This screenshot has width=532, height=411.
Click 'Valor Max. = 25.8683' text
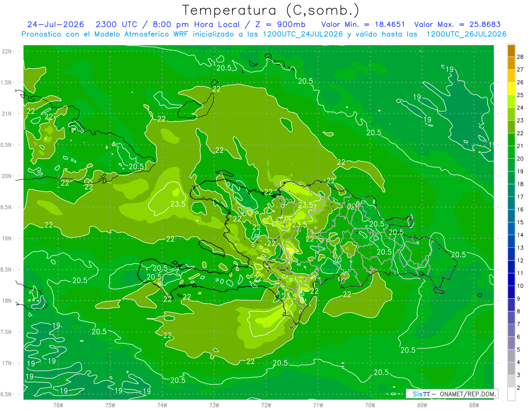[x=457, y=24]
